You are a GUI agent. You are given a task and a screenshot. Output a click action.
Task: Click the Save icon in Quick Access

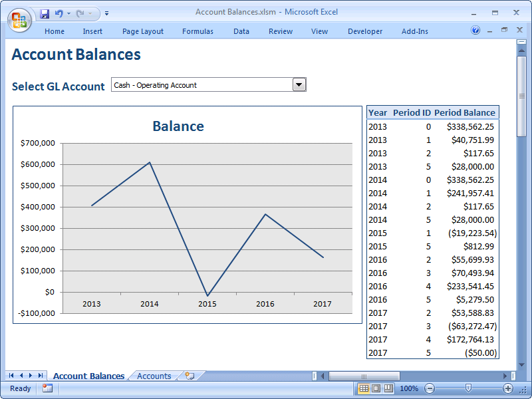click(45, 13)
